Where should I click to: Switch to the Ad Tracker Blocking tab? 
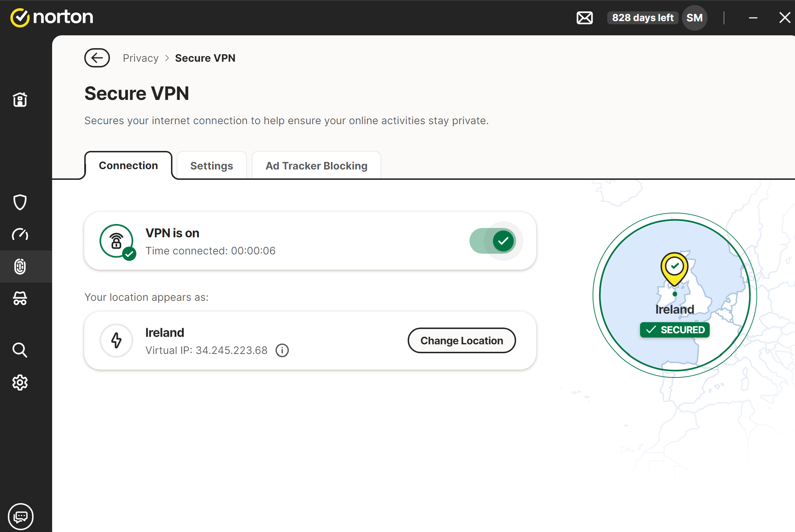[x=317, y=166]
